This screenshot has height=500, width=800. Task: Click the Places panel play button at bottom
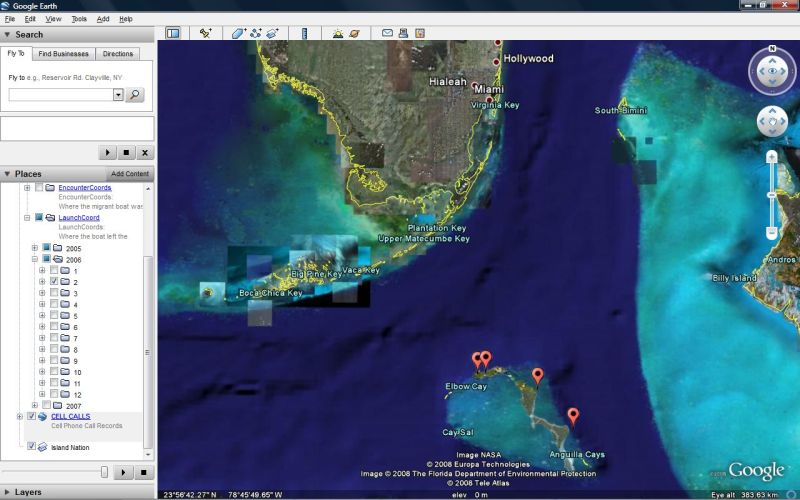tap(123, 472)
